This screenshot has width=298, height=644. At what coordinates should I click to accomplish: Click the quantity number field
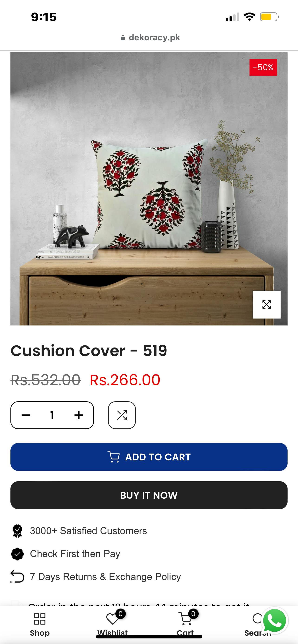52,415
